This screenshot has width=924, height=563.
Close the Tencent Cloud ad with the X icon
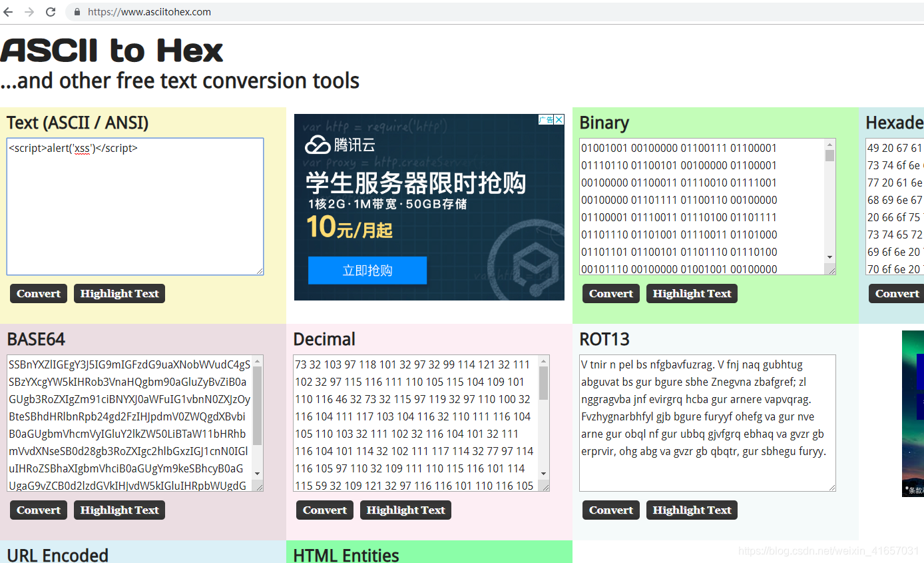[x=559, y=120]
